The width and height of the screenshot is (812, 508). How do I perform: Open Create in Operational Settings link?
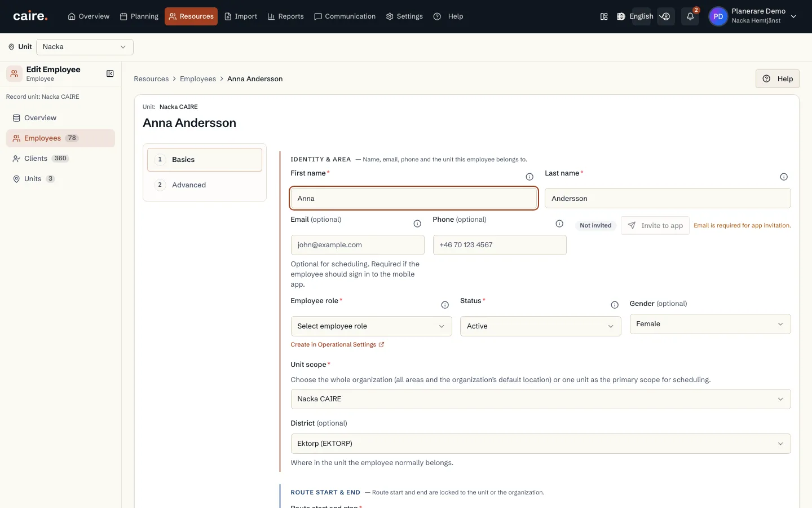(x=337, y=345)
